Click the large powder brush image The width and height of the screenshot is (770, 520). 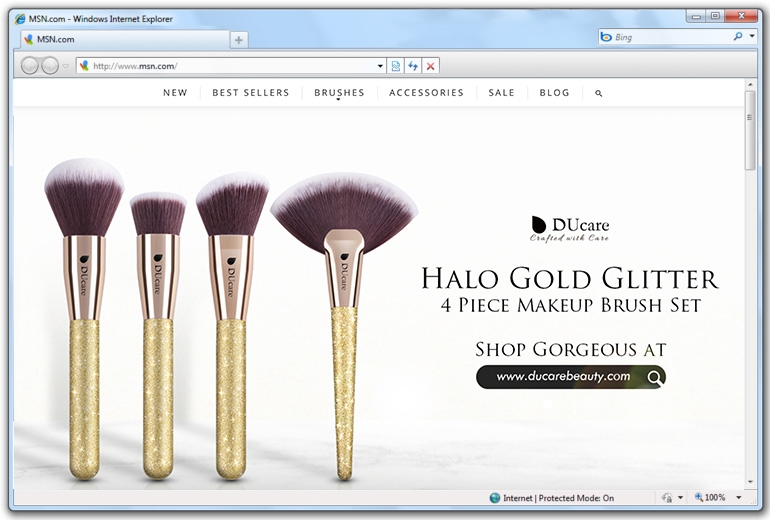(x=84, y=319)
